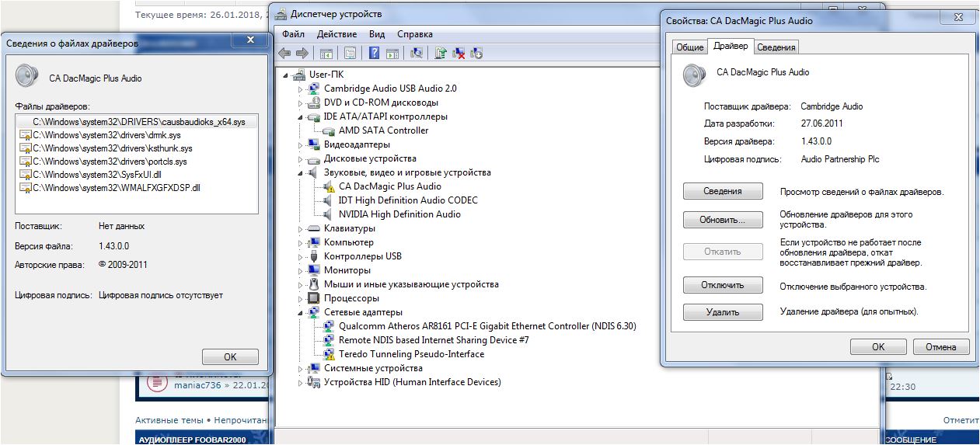Select the NVIDIA High Definition Audio device
This screenshot has height=445, width=980.
click(x=399, y=214)
